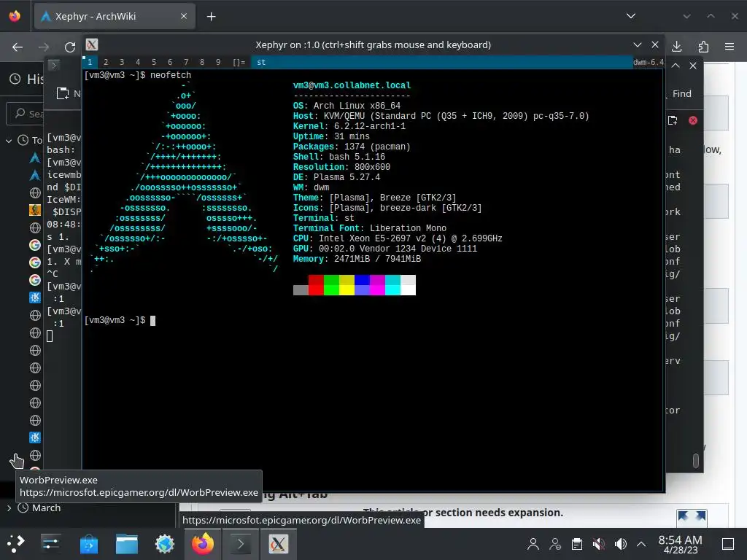The height and width of the screenshot is (560, 747).
Task: Reload the page in Firefox
Action: coord(70,47)
